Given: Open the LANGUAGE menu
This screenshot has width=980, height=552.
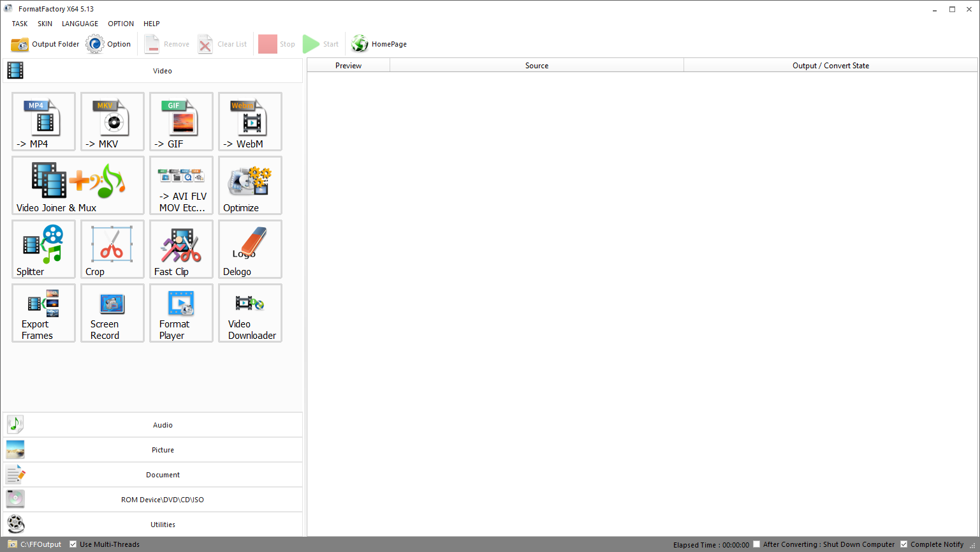Looking at the screenshot, I should point(80,24).
